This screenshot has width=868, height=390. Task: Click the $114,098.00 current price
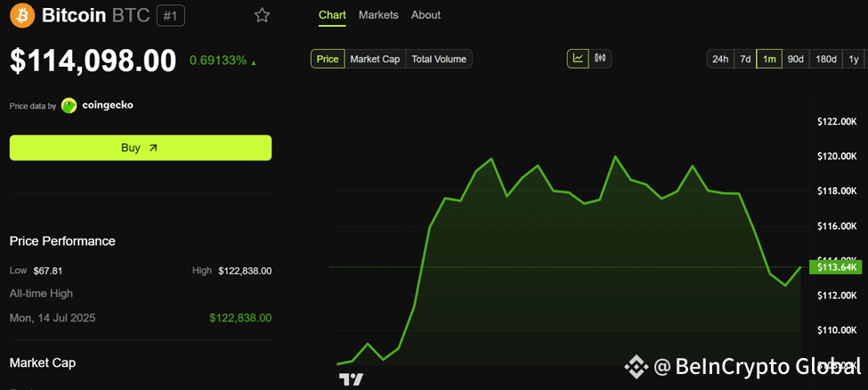93,61
